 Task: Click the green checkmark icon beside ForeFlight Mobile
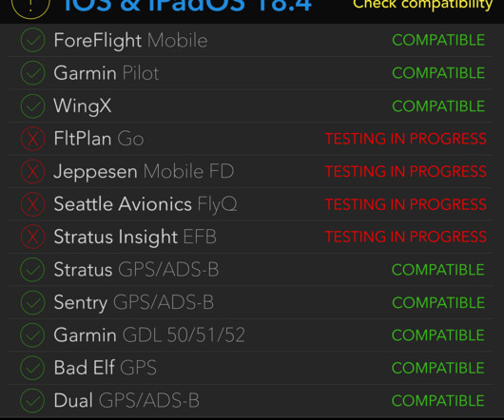point(32,40)
